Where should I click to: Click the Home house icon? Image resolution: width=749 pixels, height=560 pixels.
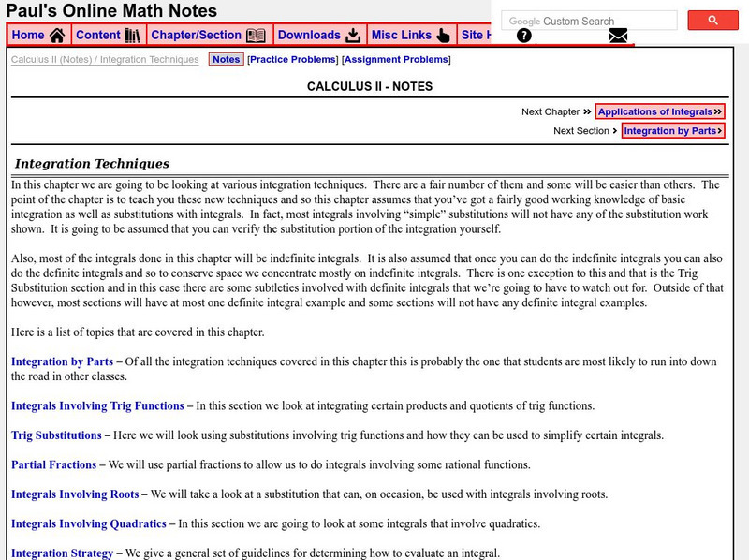point(57,36)
